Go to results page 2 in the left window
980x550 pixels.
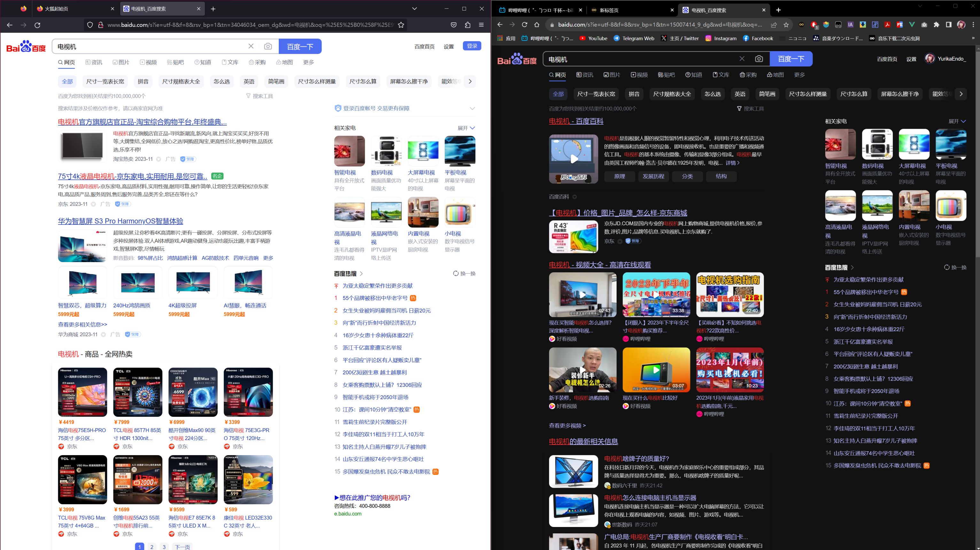(x=152, y=546)
